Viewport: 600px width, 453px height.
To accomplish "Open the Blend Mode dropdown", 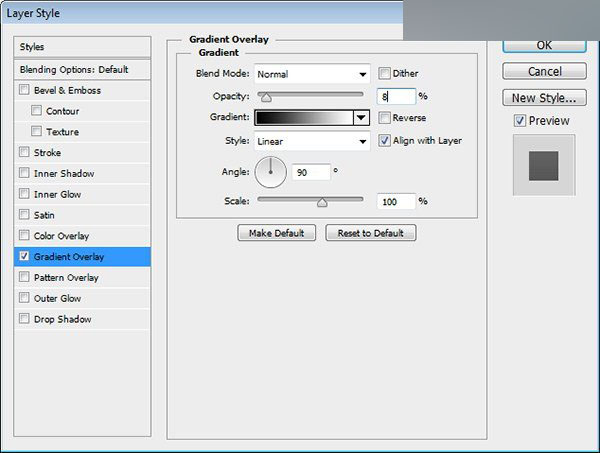I will [x=312, y=74].
